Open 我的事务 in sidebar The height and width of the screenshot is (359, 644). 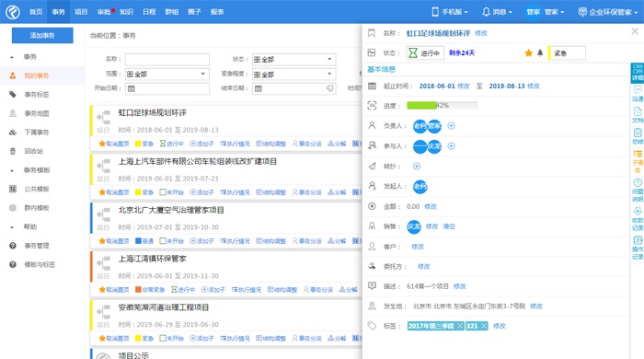point(36,75)
